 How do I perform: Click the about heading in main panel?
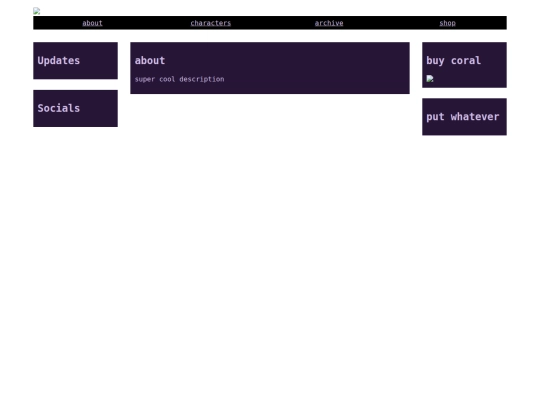[x=150, y=61]
